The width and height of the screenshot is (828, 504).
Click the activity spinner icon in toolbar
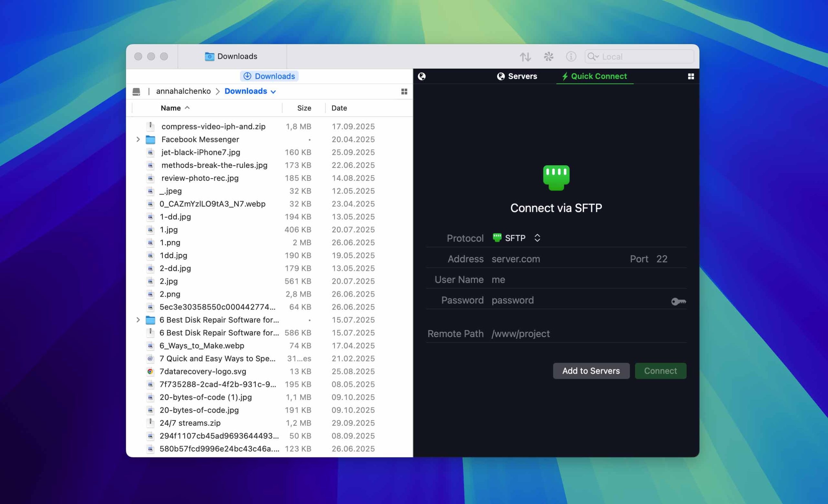tap(549, 56)
